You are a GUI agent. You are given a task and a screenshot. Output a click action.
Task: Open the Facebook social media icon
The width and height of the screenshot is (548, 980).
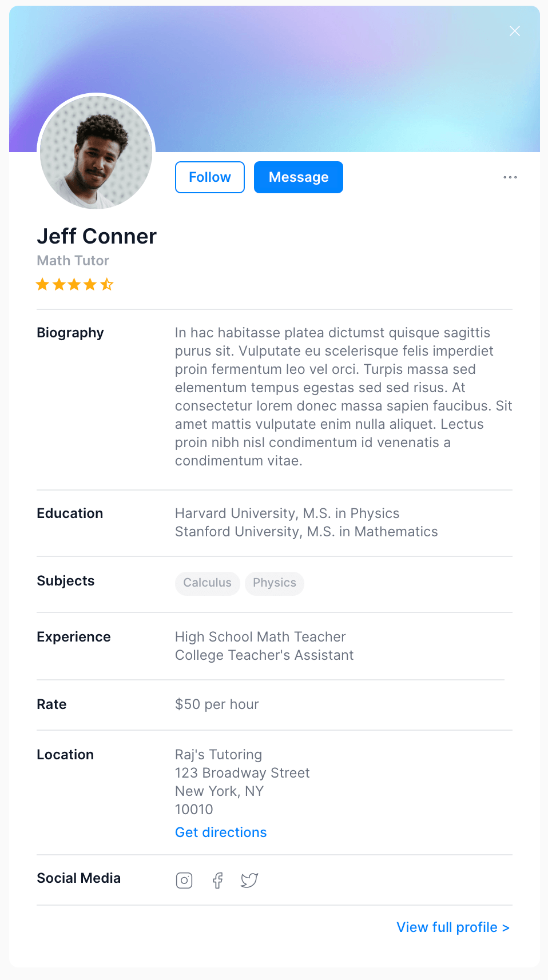217,881
